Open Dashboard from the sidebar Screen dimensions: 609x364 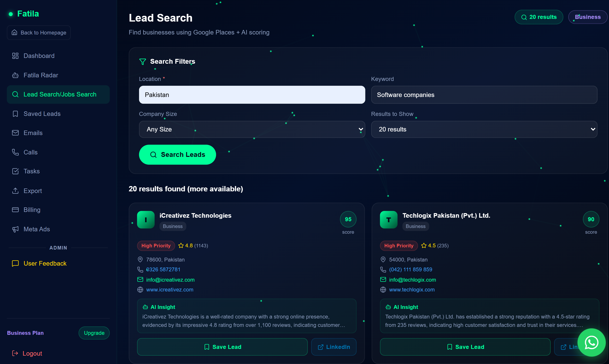pos(58,56)
